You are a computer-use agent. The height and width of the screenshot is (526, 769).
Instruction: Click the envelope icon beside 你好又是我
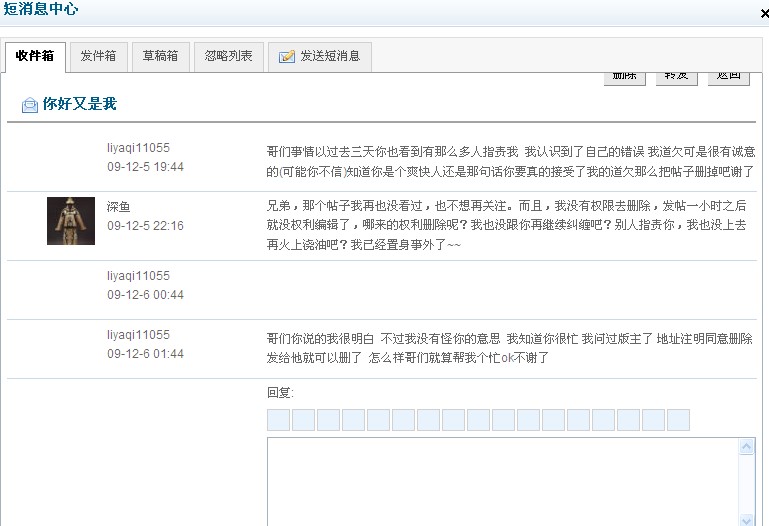pos(30,105)
